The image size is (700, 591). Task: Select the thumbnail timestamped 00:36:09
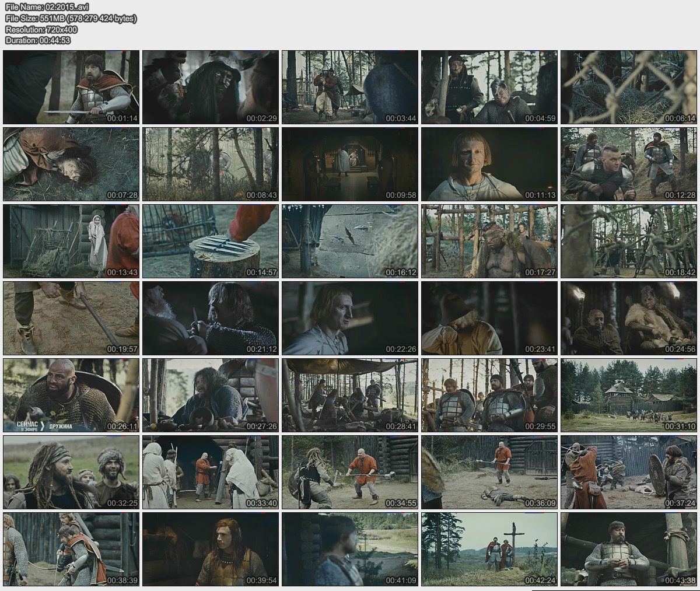489,472
